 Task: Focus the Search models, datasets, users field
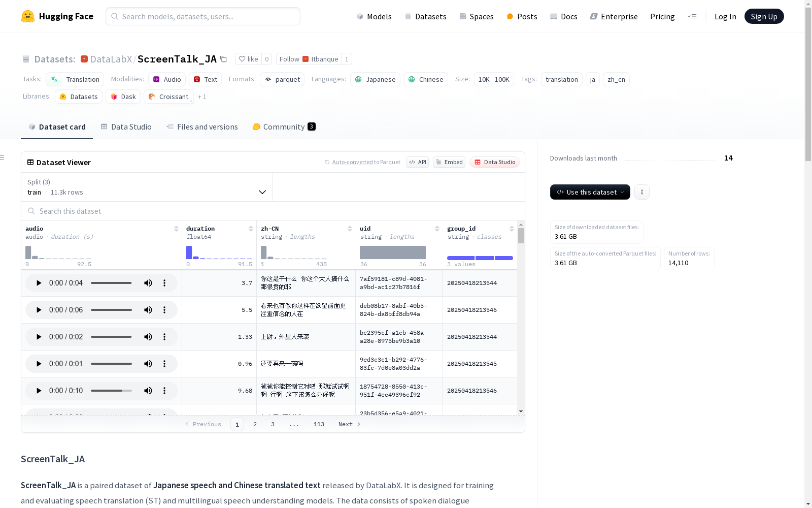(x=203, y=16)
